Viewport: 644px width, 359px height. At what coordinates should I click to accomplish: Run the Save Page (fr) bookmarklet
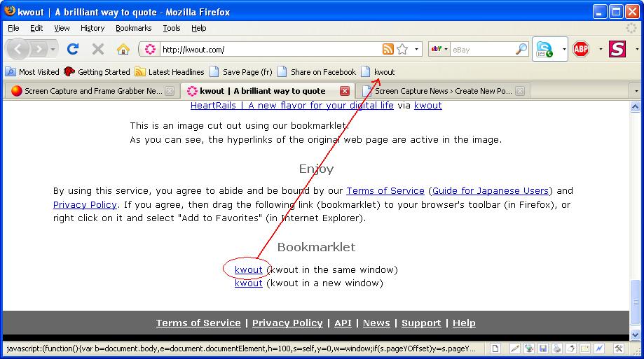(240, 72)
